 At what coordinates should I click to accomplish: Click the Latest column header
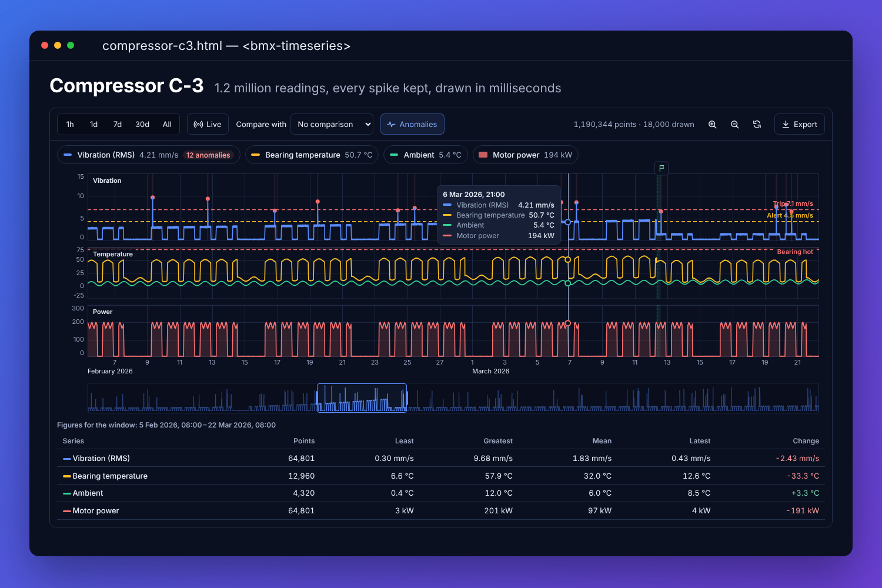[700, 441]
